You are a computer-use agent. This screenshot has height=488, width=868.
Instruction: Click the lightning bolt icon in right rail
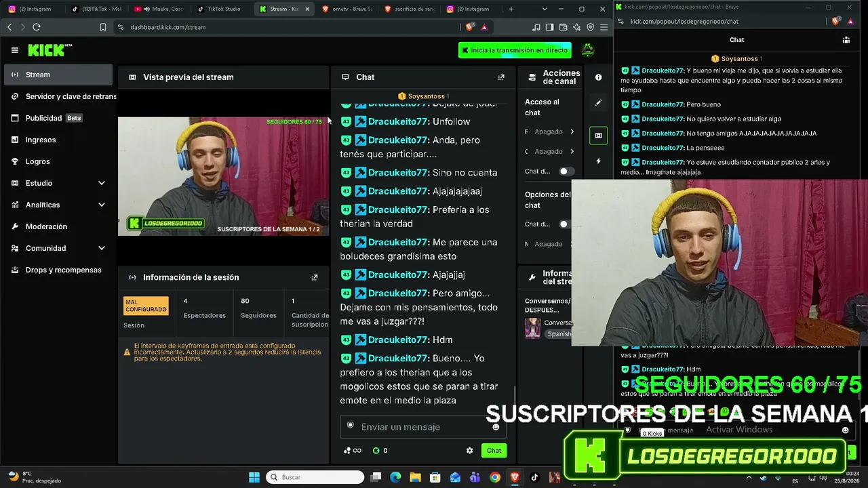click(598, 161)
